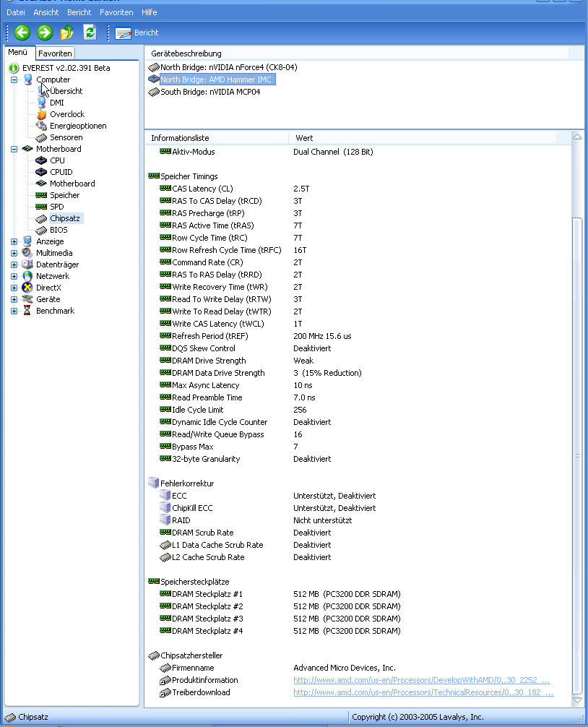Click the Refresh toolbar icon
The width and height of the screenshot is (588, 727).
[90, 33]
